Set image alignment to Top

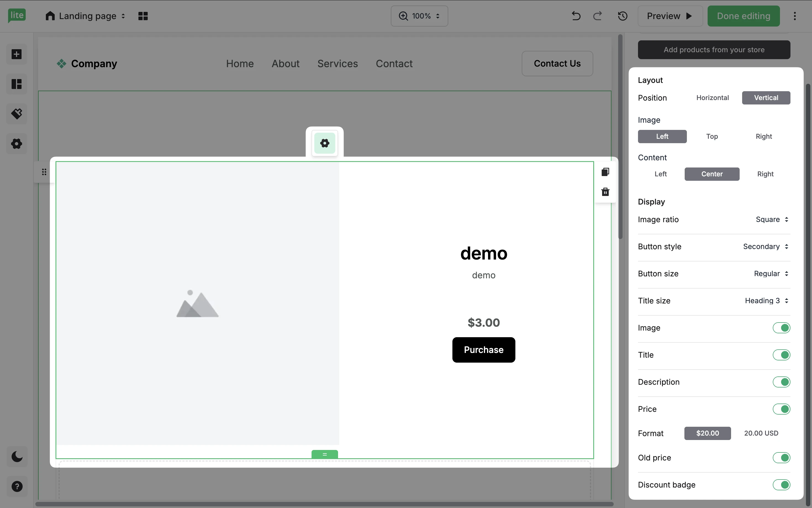pos(712,137)
